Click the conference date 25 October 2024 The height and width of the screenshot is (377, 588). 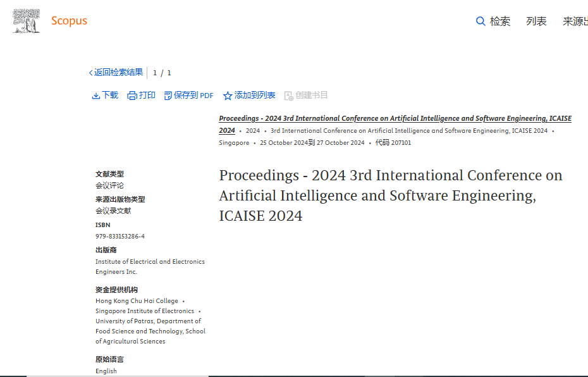(x=284, y=142)
